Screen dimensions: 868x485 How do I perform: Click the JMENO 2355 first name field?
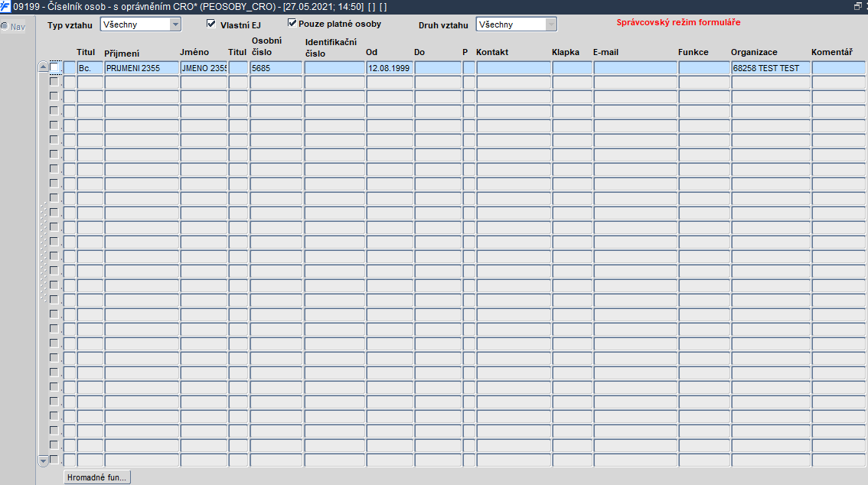point(204,68)
